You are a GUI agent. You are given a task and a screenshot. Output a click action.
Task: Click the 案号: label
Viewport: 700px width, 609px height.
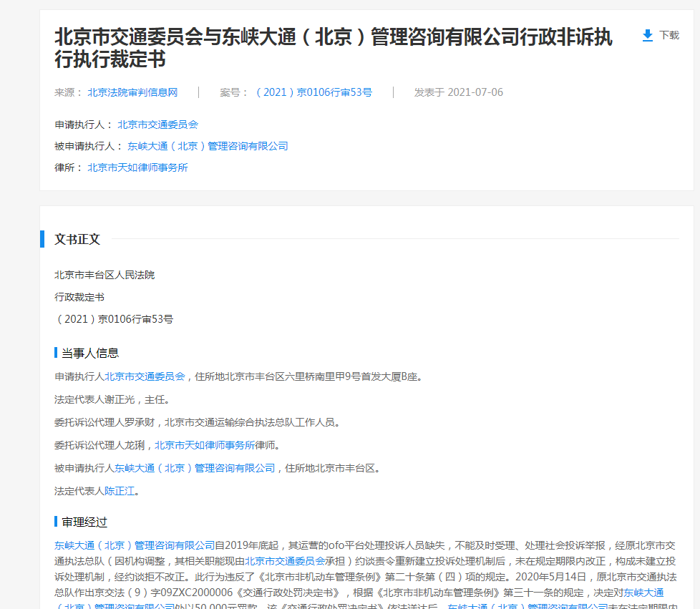coord(234,92)
